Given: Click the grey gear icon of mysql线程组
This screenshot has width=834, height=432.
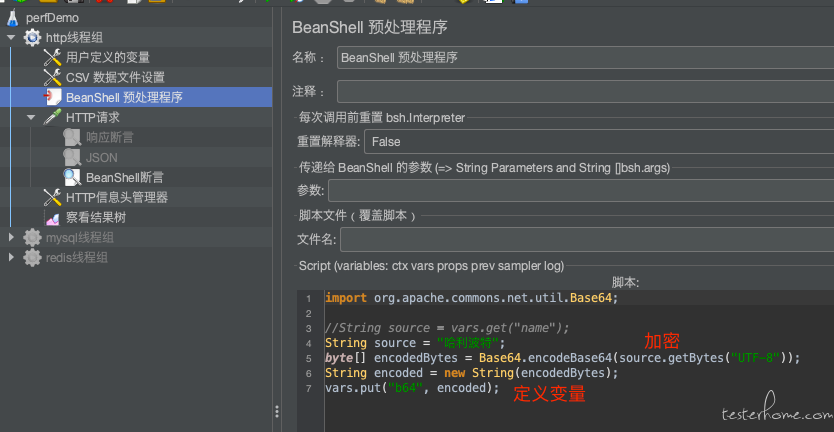Looking at the screenshot, I should pos(33,238).
